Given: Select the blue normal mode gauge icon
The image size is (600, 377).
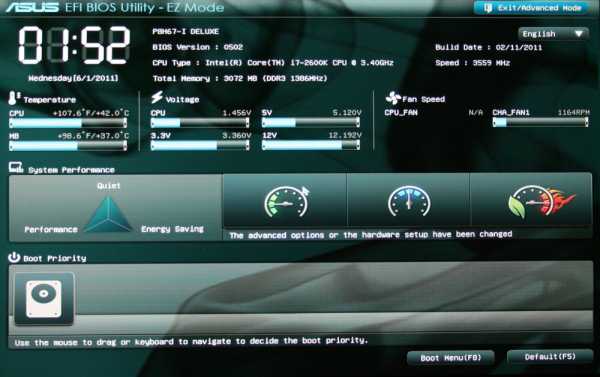Looking at the screenshot, I should point(409,202).
